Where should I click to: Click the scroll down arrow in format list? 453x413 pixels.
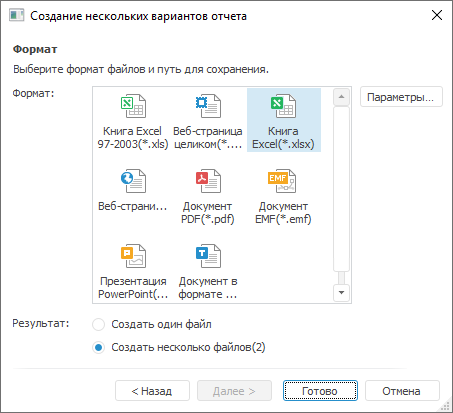click(341, 293)
